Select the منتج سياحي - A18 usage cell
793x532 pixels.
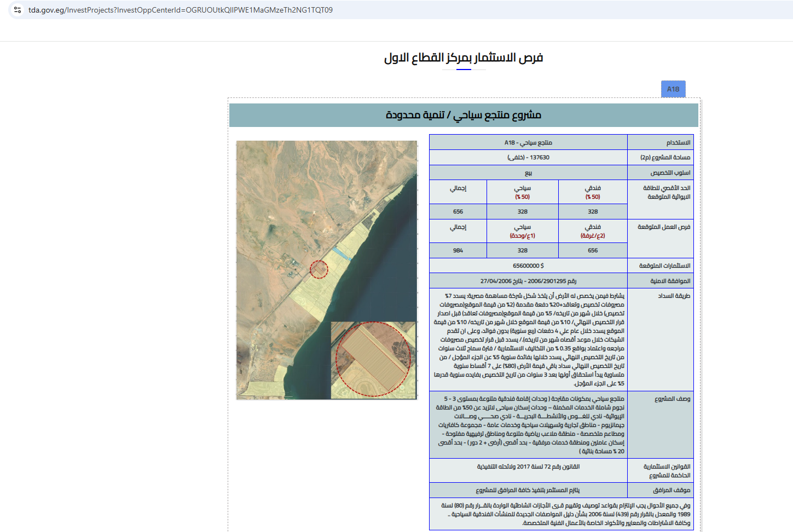point(528,142)
